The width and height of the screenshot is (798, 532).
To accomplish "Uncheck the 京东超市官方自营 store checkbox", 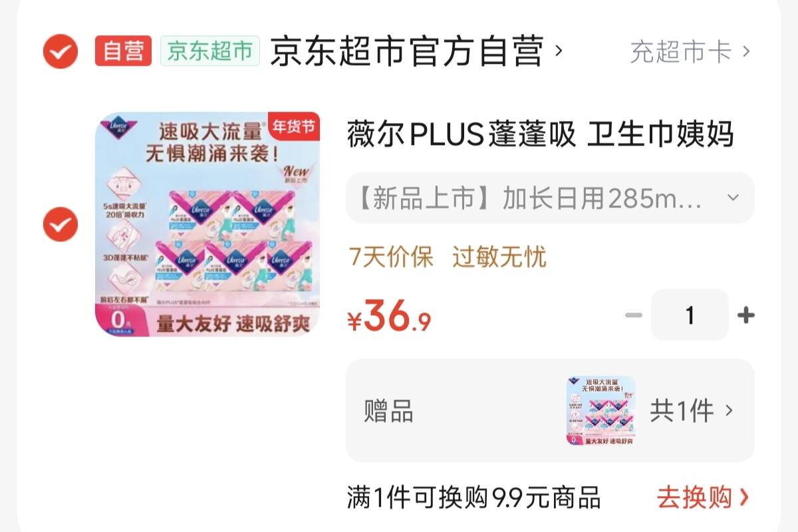I will click(x=61, y=51).
